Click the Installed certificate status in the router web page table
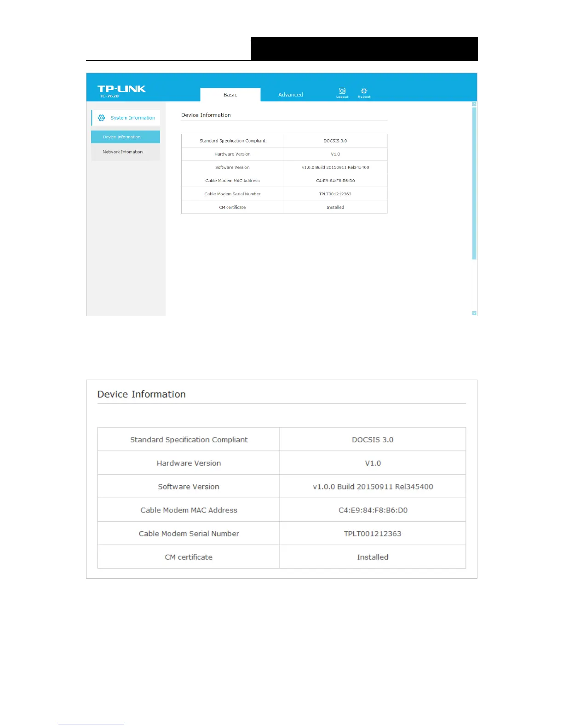 pos(335,207)
